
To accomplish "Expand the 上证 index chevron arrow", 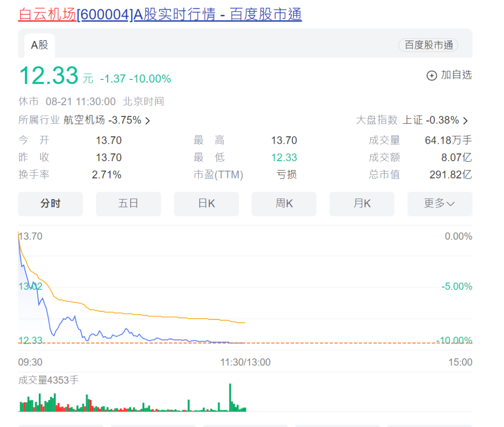I will [x=465, y=121].
